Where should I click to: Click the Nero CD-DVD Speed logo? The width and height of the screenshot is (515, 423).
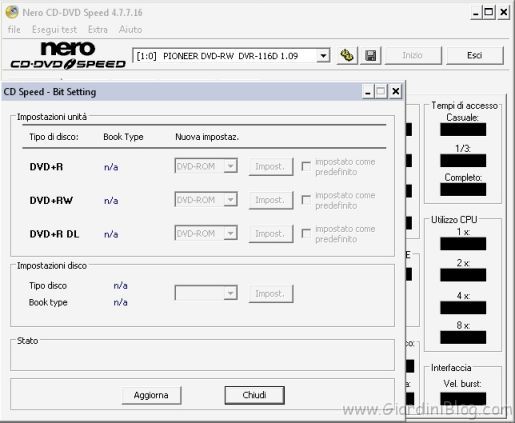point(68,55)
